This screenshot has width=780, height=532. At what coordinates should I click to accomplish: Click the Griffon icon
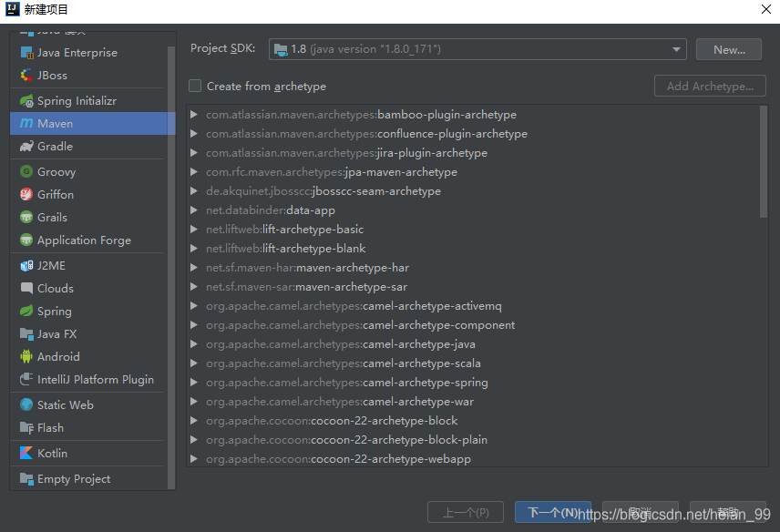tap(26, 194)
